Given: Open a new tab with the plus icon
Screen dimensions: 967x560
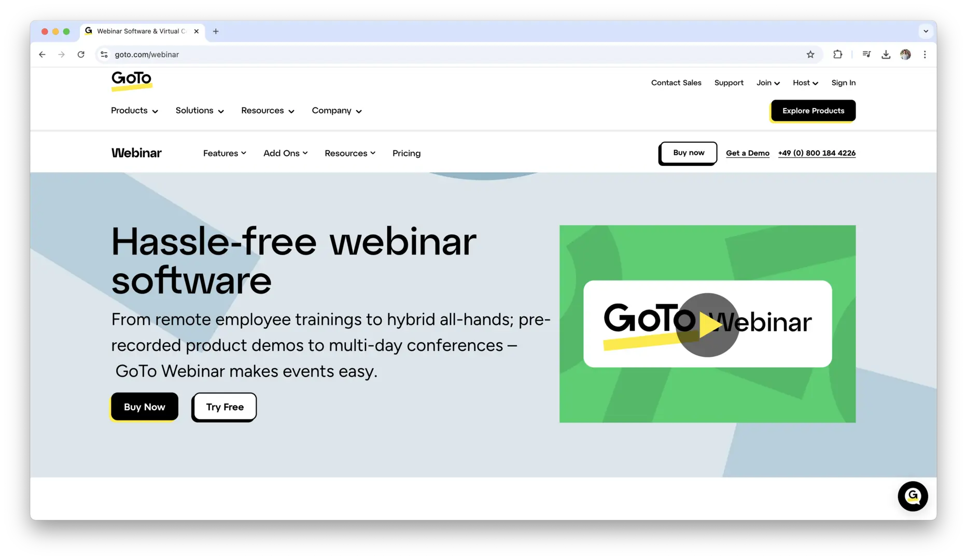Looking at the screenshot, I should tap(216, 31).
